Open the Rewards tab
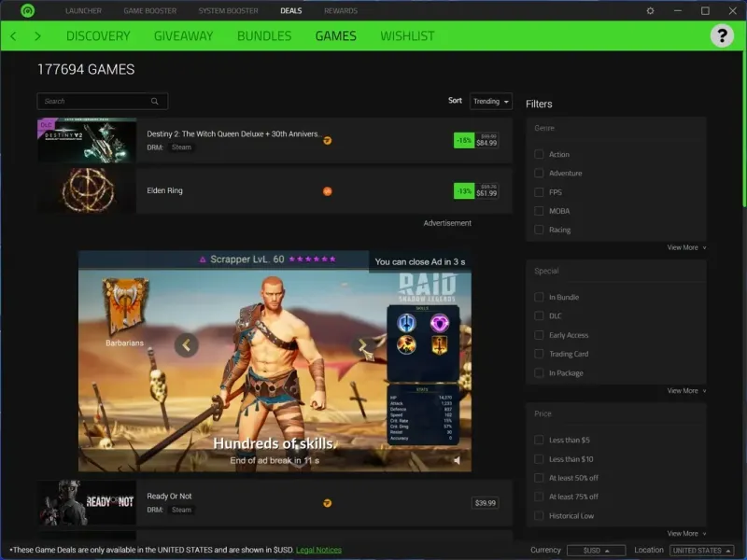The height and width of the screenshot is (560, 747). click(341, 10)
